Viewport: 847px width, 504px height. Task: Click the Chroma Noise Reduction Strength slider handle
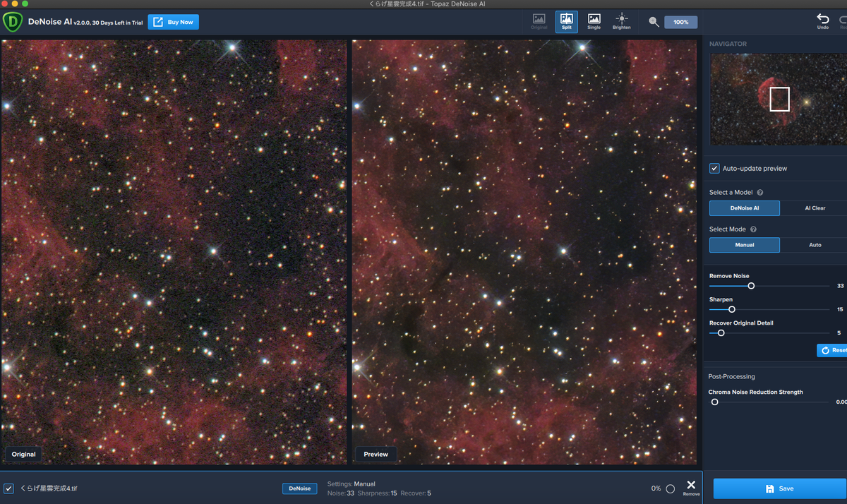click(x=714, y=402)
